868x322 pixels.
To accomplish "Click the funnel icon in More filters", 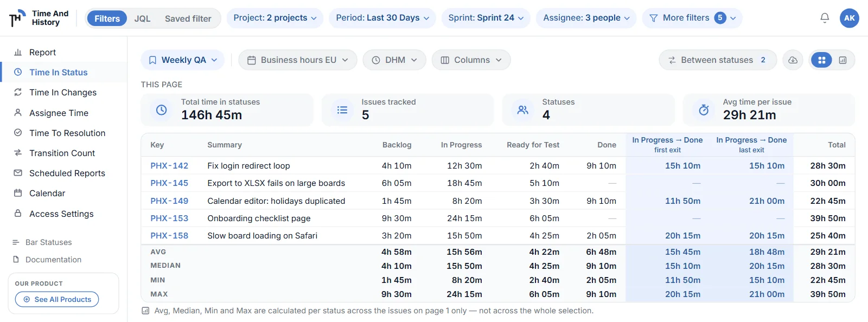I will (x=654, y=18).
